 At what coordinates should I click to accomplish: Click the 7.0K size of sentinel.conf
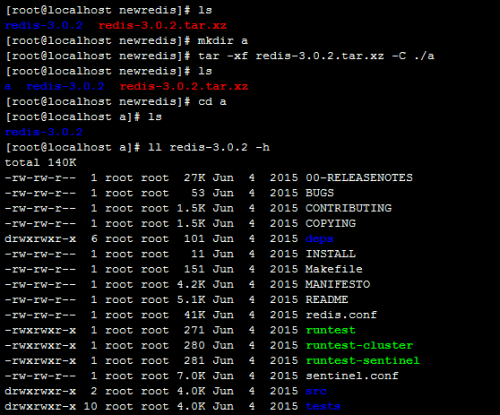click(x=191, y=376)
